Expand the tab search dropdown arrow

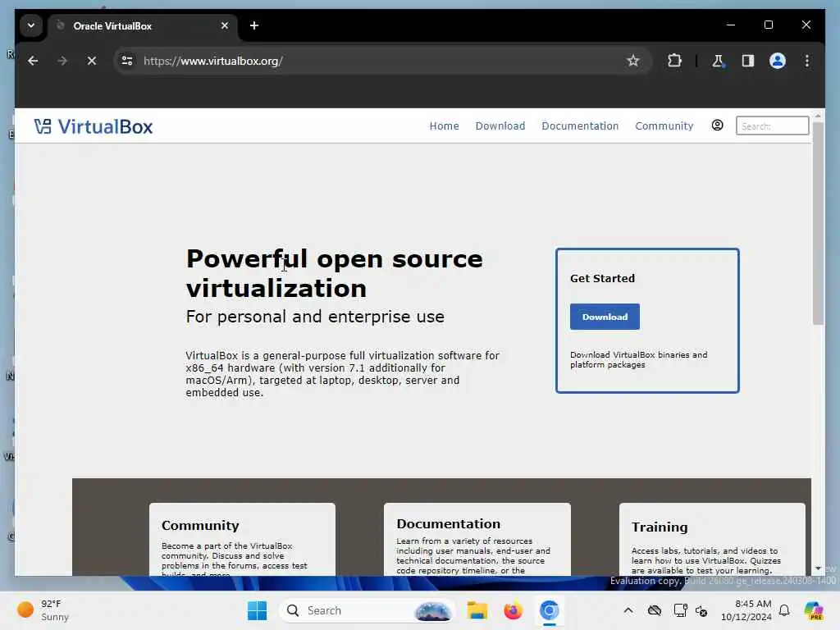(31, 25)
